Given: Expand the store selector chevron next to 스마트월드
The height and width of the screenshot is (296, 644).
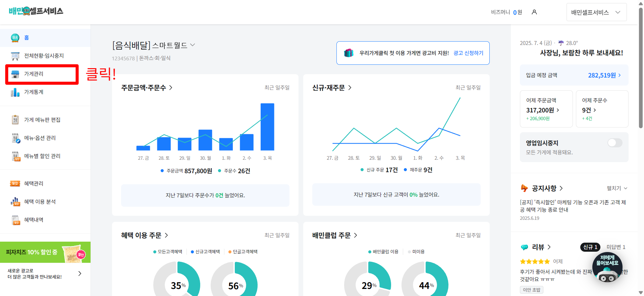Looking at the screenshot, I should coord(193,45).
